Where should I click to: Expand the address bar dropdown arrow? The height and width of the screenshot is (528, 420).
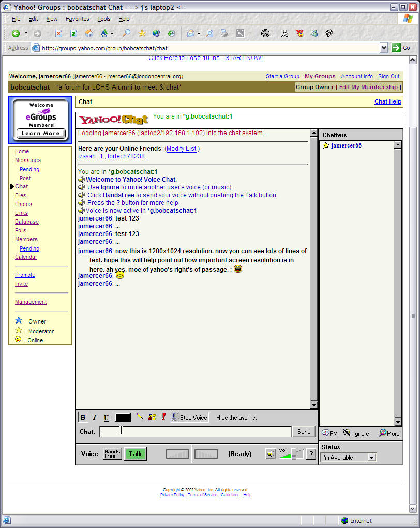pos(384,48)
